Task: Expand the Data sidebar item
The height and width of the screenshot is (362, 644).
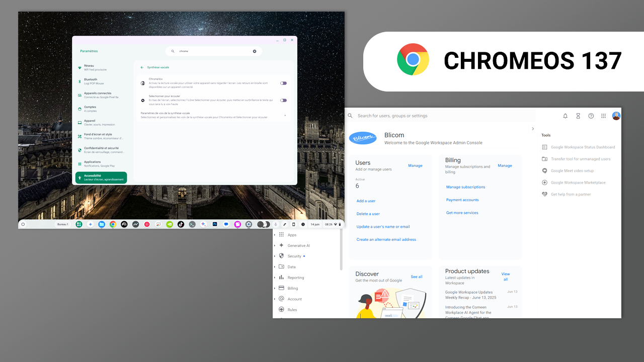Action: 275,267
